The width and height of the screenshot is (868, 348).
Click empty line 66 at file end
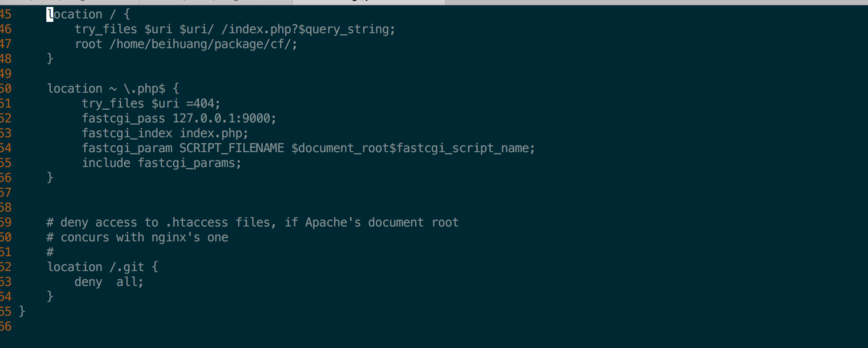[x=434, y=327]
